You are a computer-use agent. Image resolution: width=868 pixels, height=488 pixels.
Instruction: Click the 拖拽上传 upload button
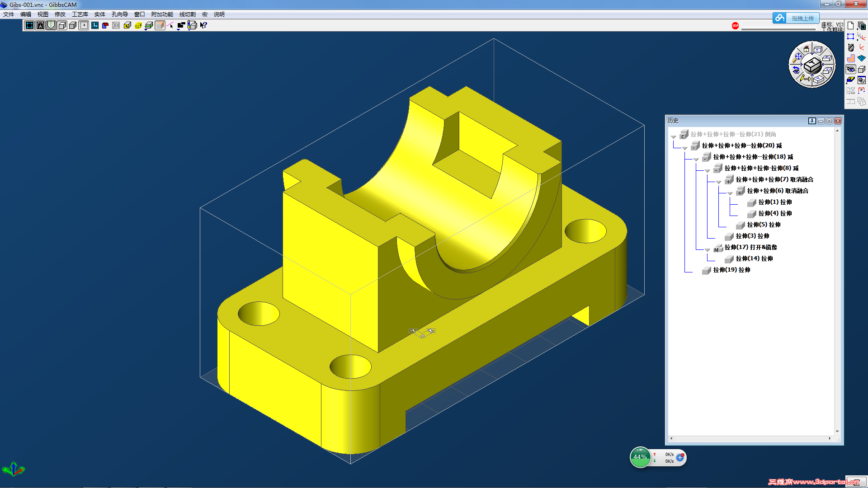click(802, 18)
